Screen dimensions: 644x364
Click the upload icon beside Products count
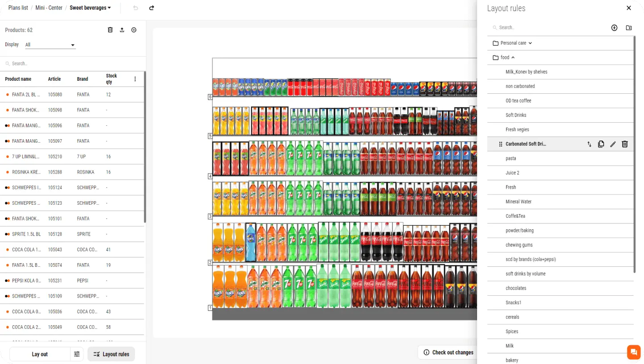122,30
